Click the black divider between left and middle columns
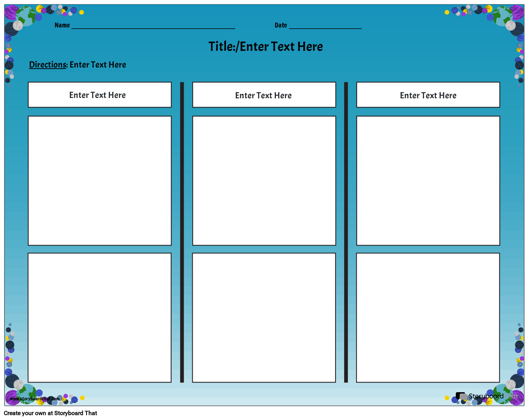Image resolution: width=529 pixels, height=420 pixels. coord(182,232)
